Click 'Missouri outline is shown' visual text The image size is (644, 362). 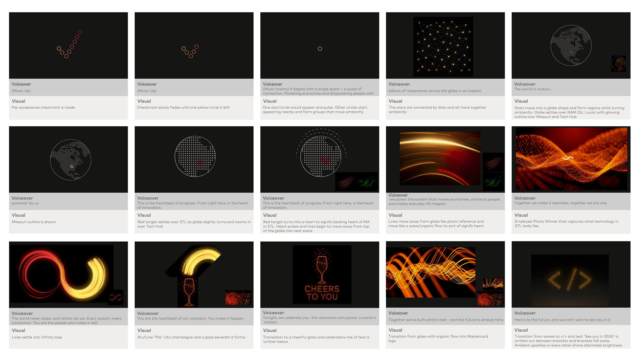34,222
